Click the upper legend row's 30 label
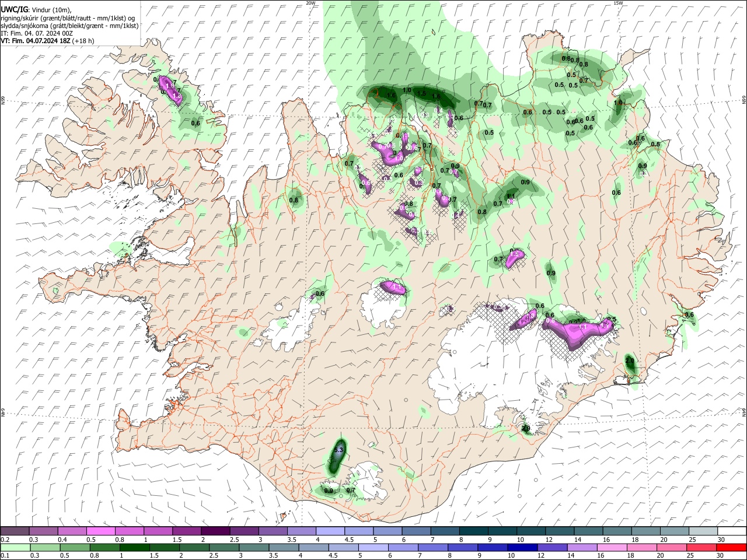This screenshot has height=560, width=747. 721,540
